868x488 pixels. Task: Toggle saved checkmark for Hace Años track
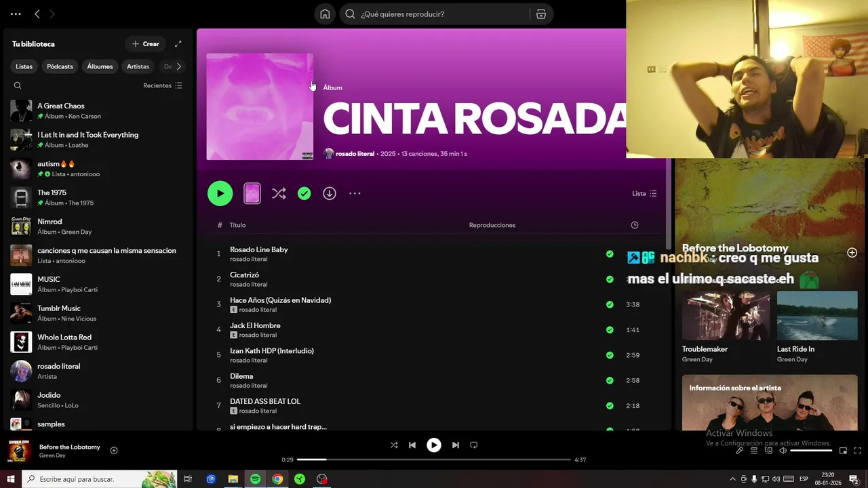(x=610, y=304)
